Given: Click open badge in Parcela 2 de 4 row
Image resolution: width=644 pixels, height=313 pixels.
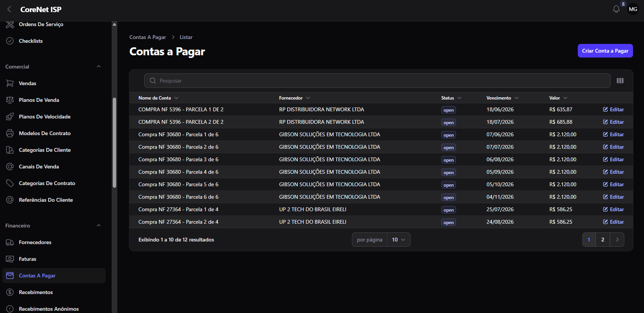Looking at the screenshot, I should click(x=448, y=222).
